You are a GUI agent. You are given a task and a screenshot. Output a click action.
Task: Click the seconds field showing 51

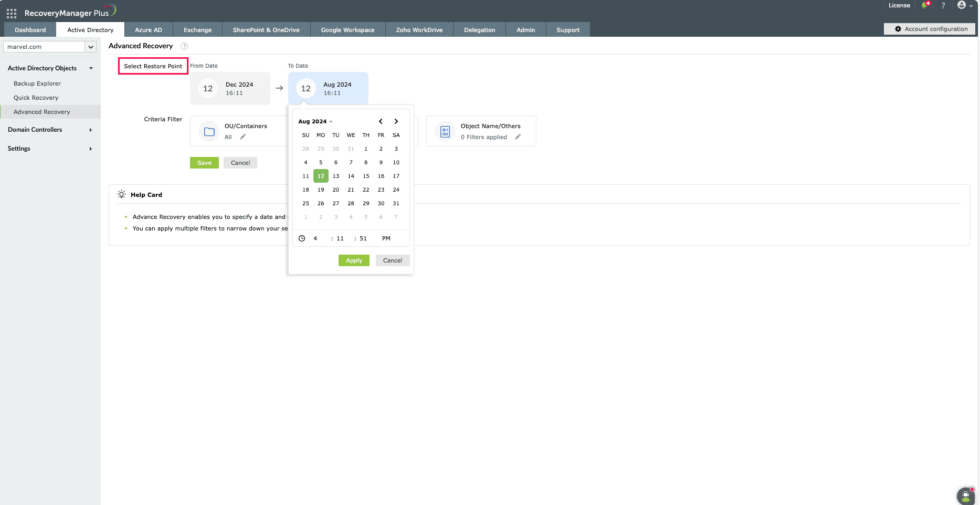pos(363,238)
